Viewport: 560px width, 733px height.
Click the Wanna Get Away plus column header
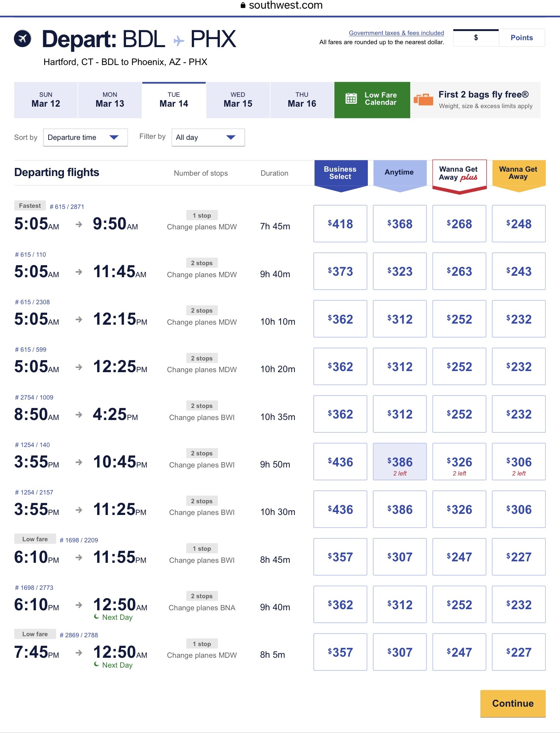point(459,173)
